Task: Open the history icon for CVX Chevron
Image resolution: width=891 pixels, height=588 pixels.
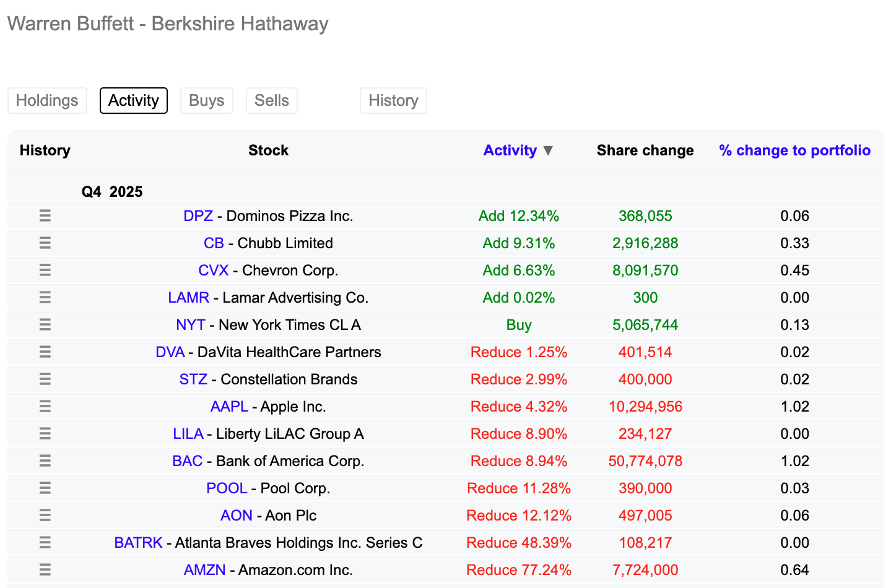Action: click(45, 270)
